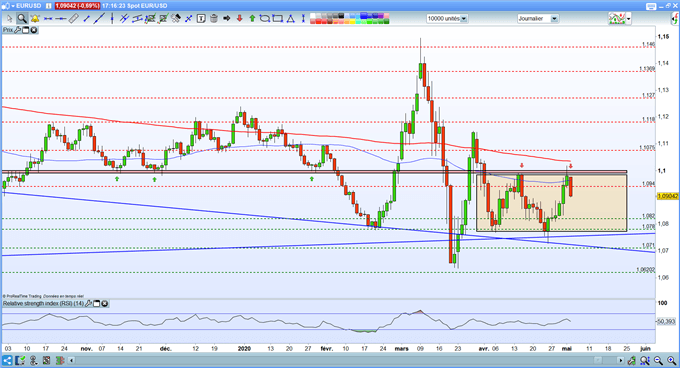Open RSI indicator wrench settings
Image resolution: width=680 pixels, height=368 pixels.
88,303
